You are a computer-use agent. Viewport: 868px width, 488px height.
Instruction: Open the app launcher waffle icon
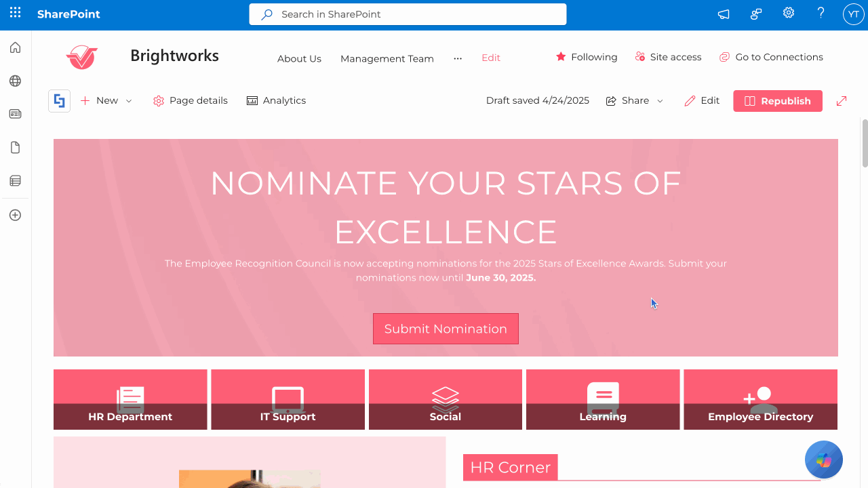click(x=15, y=14)
